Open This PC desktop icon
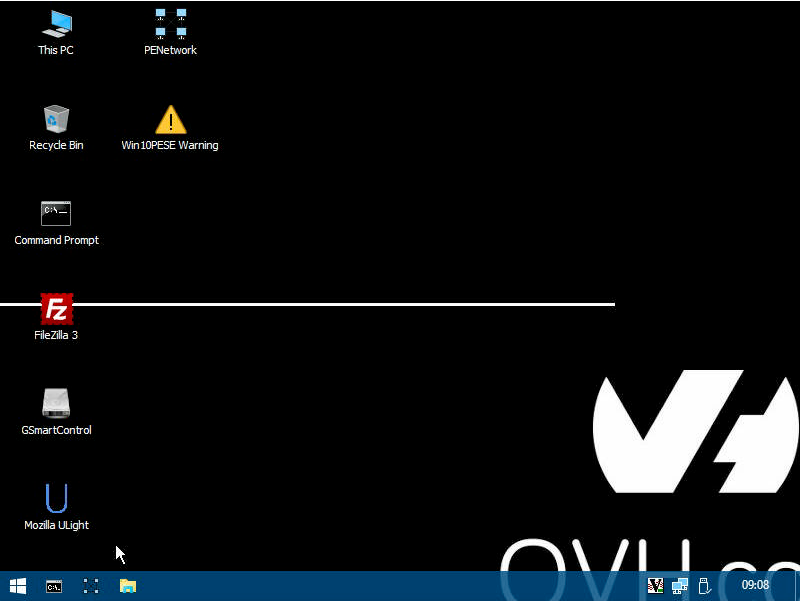The height and width of the screenshot is (601, 800). pos(56,24)
